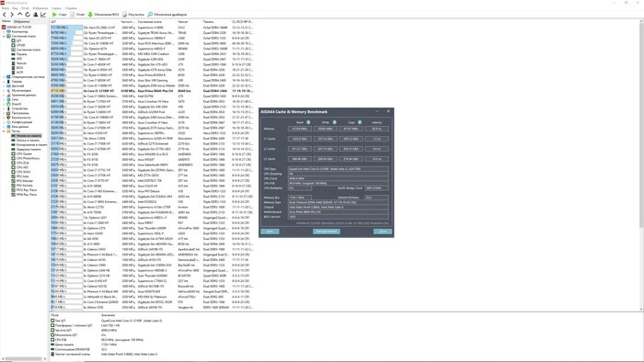
Task: Select the ACPI tree item
Action: tap(19, 73)
